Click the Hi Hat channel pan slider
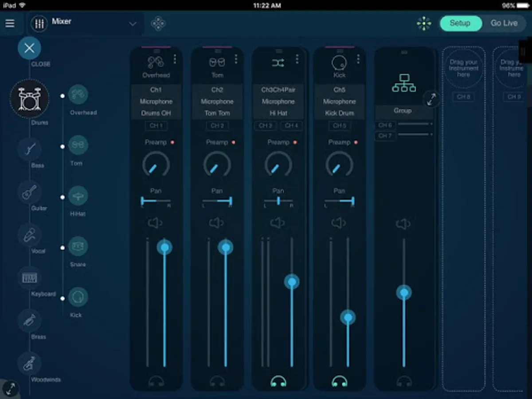This screenshot has height=399, width=532. pyautogui.click(x=278, y=201)
